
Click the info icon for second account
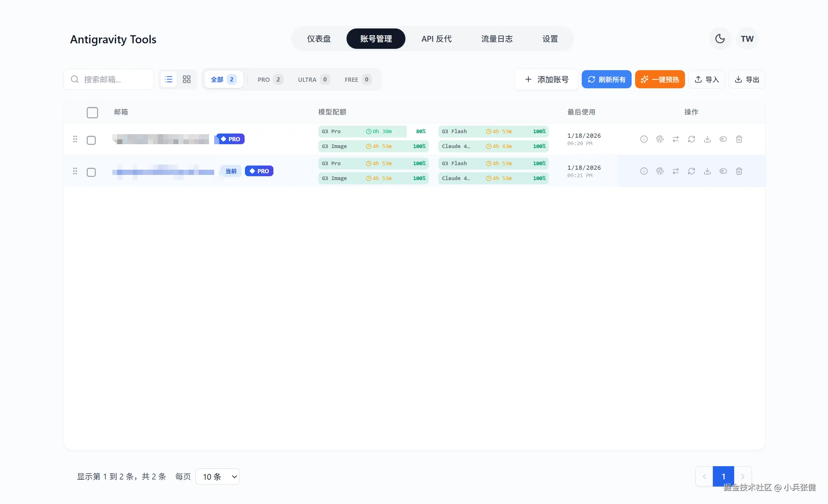point(644,171)
